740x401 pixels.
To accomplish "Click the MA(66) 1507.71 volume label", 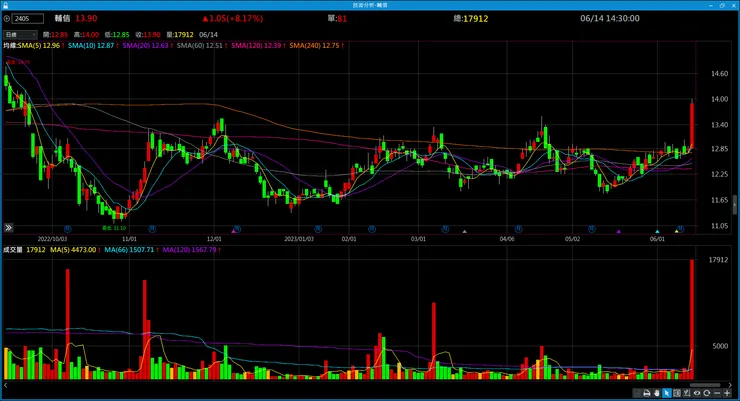I will (131, 250).
